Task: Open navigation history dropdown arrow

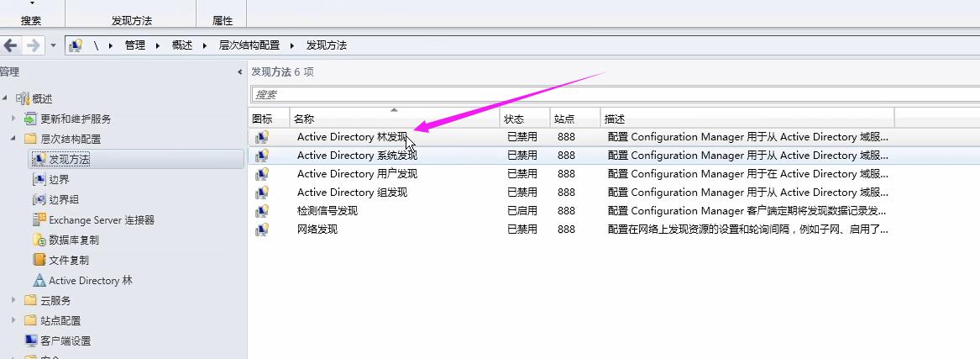Action: [x=53, y=45]
